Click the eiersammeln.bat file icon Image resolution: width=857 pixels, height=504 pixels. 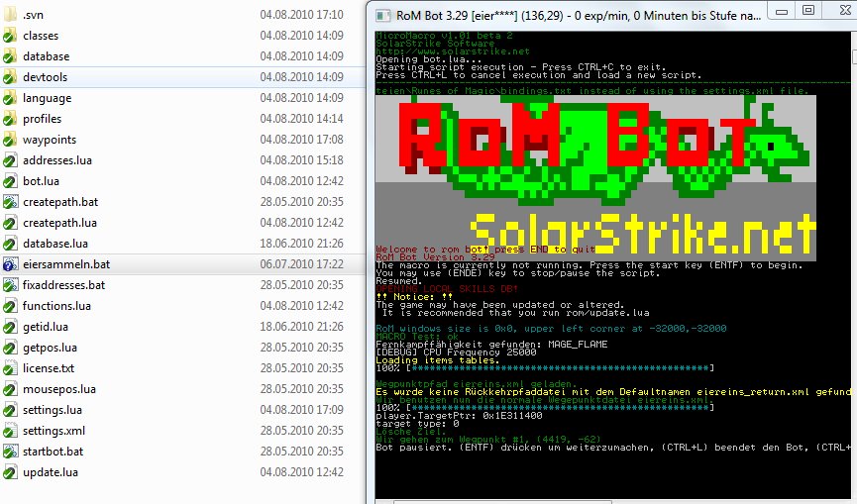(10, 264)
